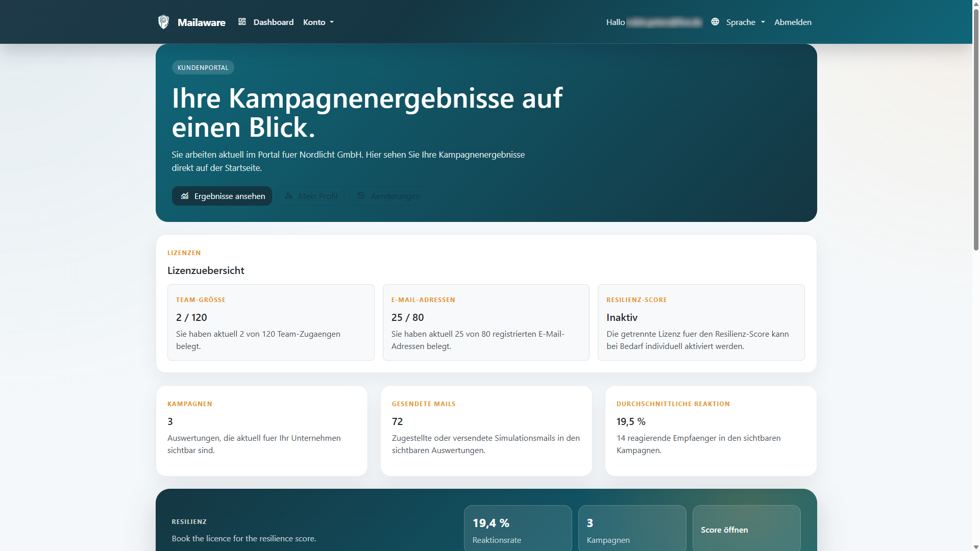
Task: Click the globe language icon
Action: point(715,22)
